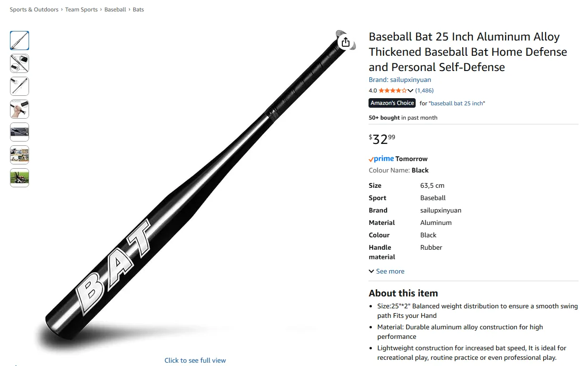Expand the See more product details section

tap(387, 271)
